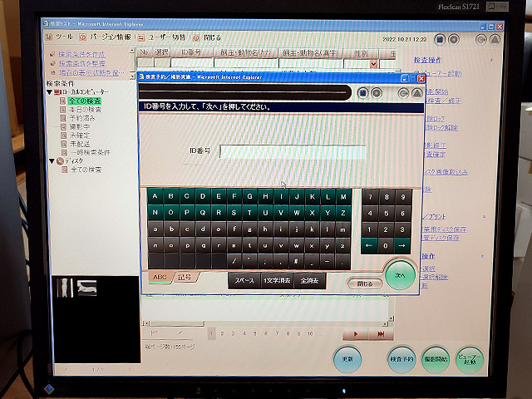Switch to the 記号 keyboard tab
The image size is (532, 399).
pos(185,277)
